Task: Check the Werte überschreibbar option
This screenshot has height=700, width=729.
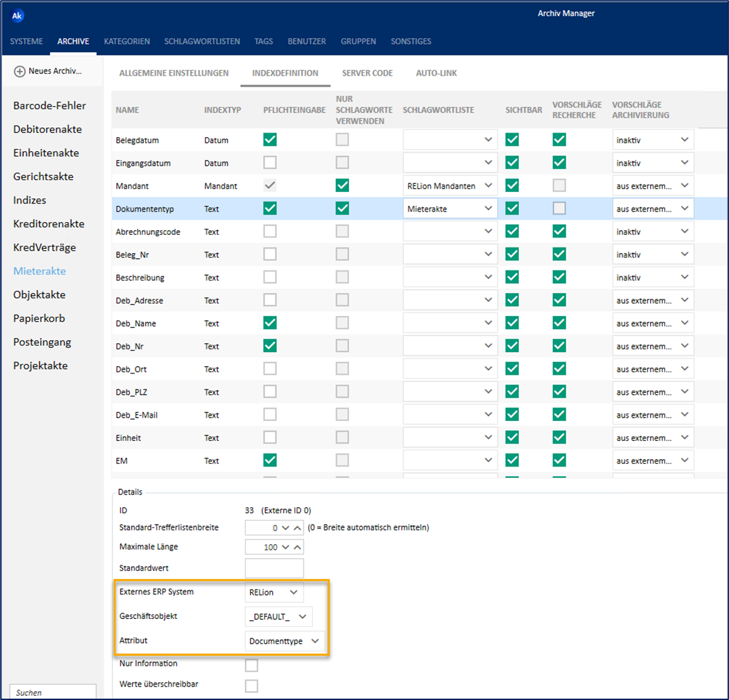Action: point(251,685)
